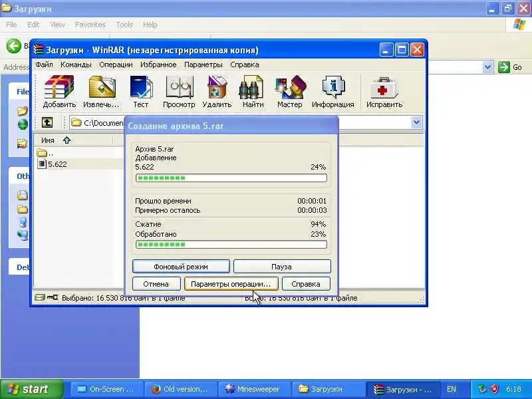Click the Windows Start button
This screenshot has height=399, width=532.
tap(32, 389)
